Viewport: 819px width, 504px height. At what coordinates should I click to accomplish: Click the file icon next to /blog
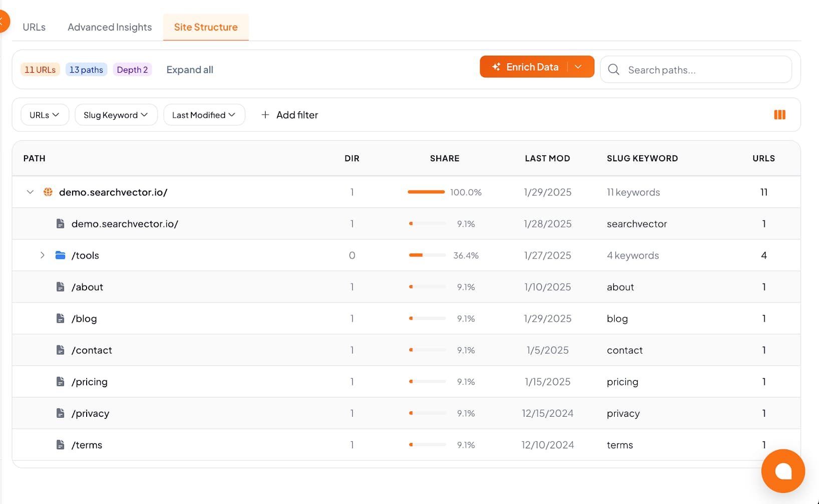[x=60, y=318]
